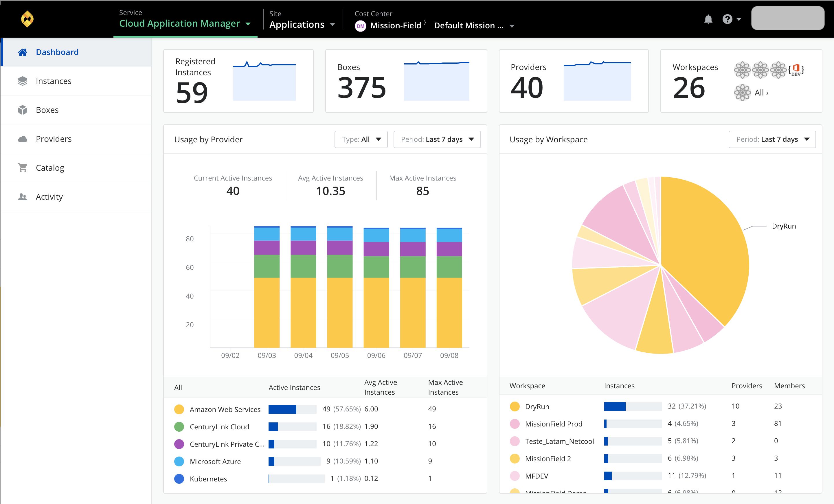834x504 pixels.
Task: Click the Providers sparkline chart
Action: 597,81
